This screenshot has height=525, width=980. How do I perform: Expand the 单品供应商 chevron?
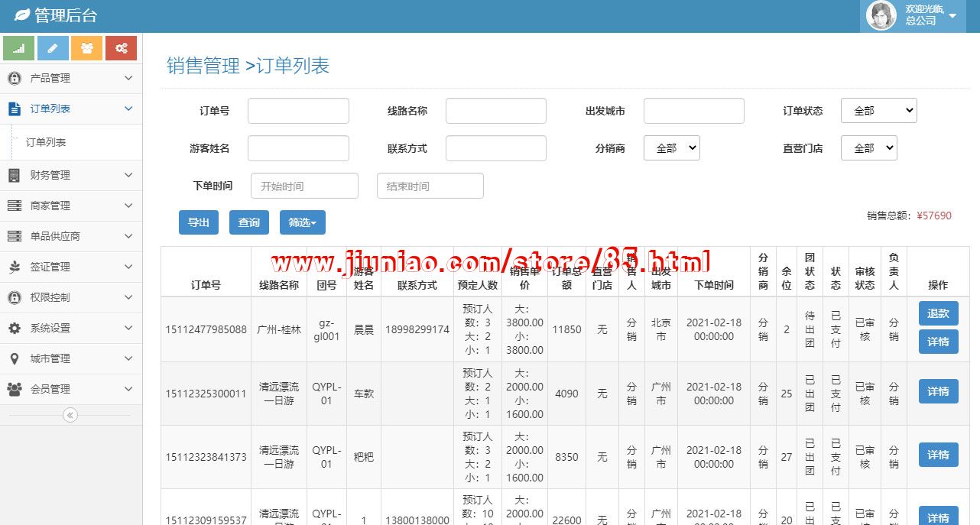(128, 236)
